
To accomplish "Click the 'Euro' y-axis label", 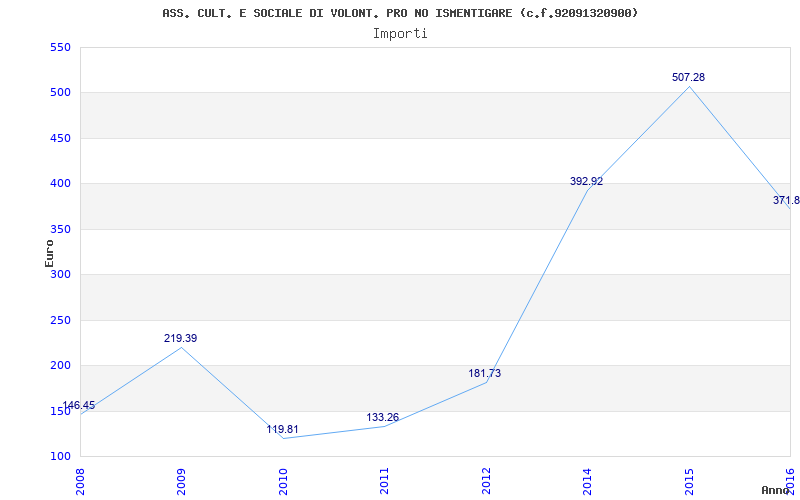I will coord(49,253).
